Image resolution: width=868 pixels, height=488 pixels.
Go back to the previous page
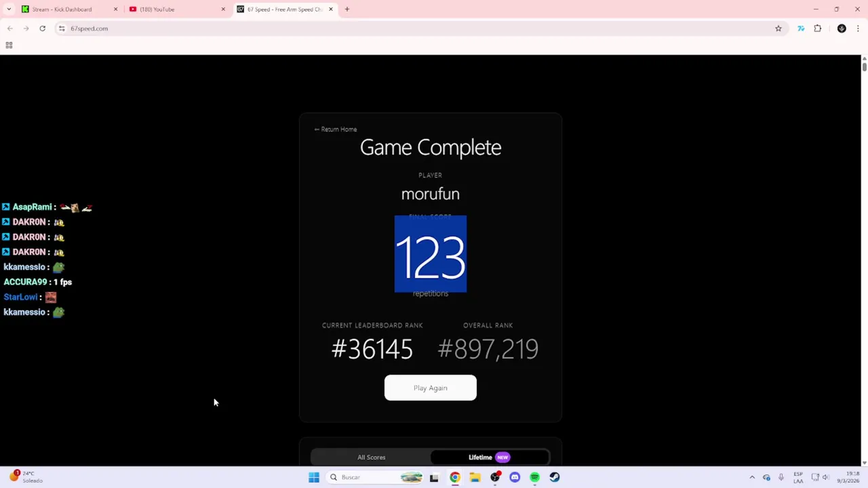[9, 28]
